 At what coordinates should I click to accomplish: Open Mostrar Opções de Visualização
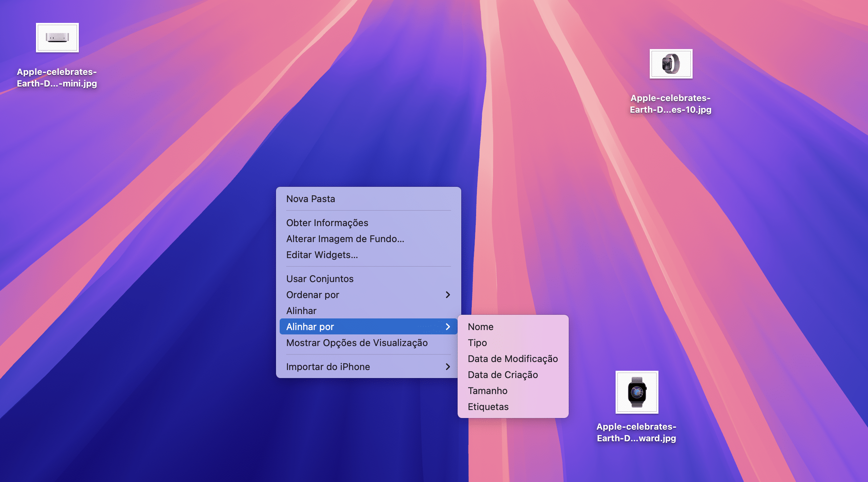point(368,343)
